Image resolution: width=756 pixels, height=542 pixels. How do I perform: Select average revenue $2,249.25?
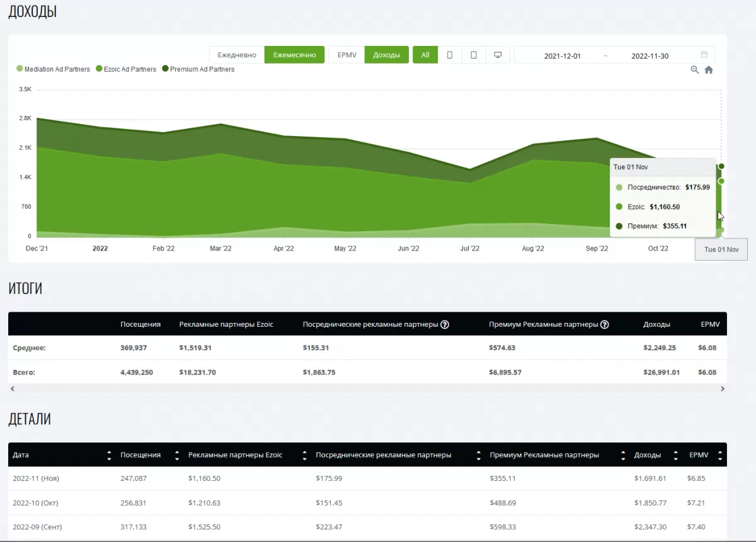[660, 347]
